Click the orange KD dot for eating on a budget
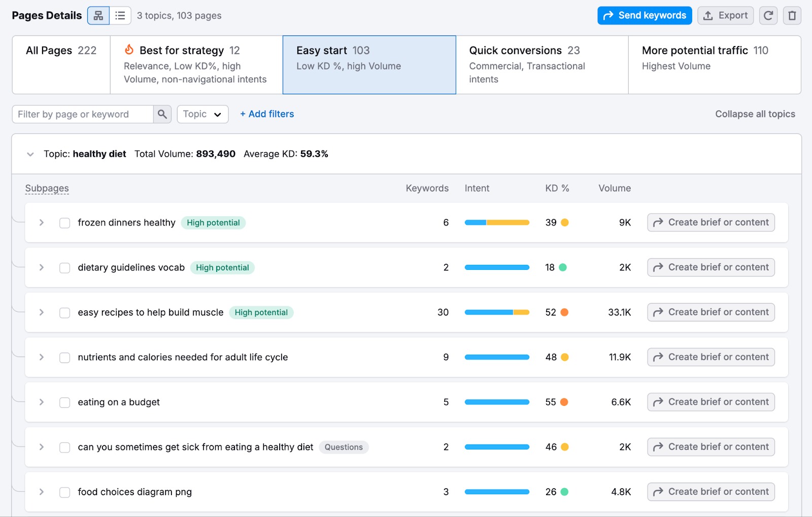The width and height of the screenshot is (812, 517). [564, 402]
